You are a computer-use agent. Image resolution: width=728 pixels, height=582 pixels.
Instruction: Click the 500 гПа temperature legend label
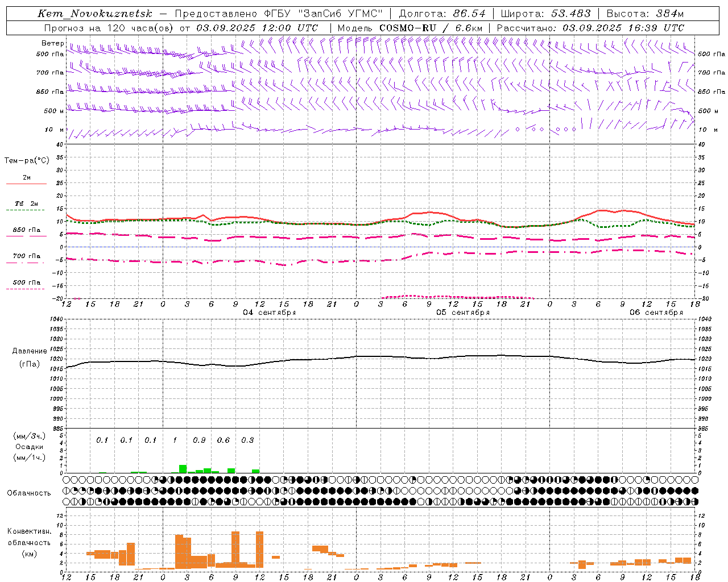[27, 282]
